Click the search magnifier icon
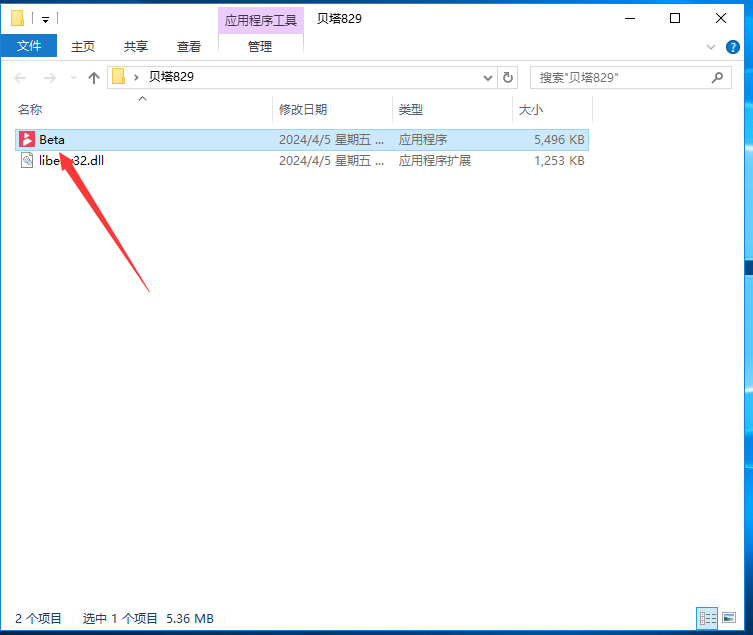Viewport: 753px width, 635px height. [x=717, y=77]
